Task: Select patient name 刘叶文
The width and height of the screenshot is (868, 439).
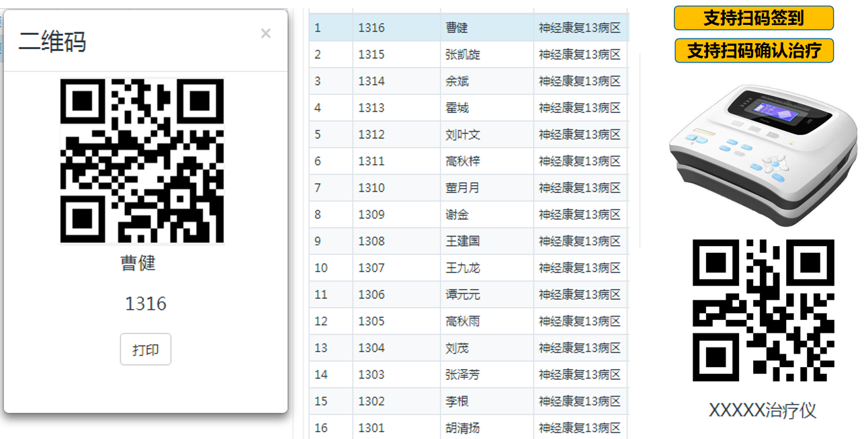Action: pos(463,134)
